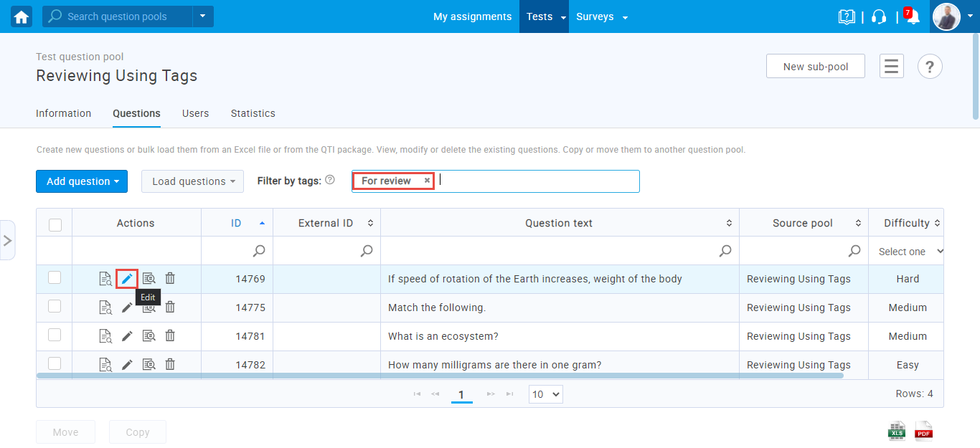980x448 pixels.
Task: Open the notifications bell icon
Action: (913, 17)
